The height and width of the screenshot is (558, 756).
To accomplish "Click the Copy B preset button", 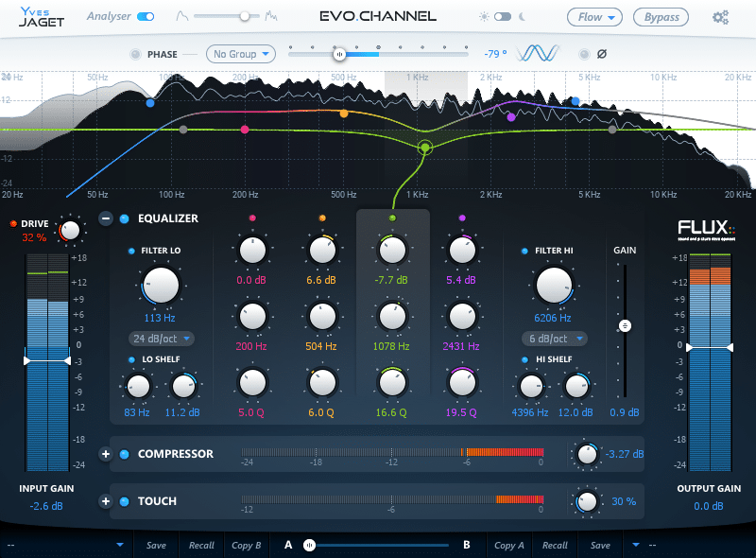I will click(x=246, y=546).
